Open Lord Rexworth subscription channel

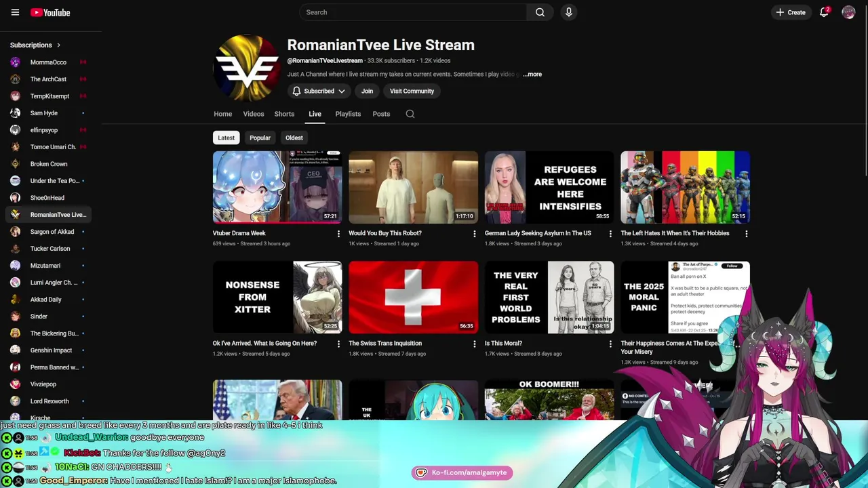click(x=49, y=401)
